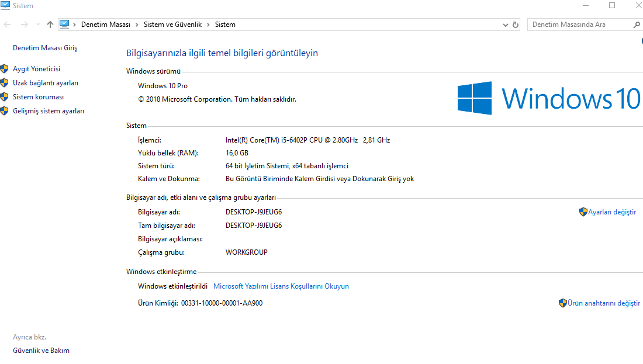Expand chevron after Denetim Masası breadcrumb
This screenshot has height=364, width=643.
[x=137, y=25]
